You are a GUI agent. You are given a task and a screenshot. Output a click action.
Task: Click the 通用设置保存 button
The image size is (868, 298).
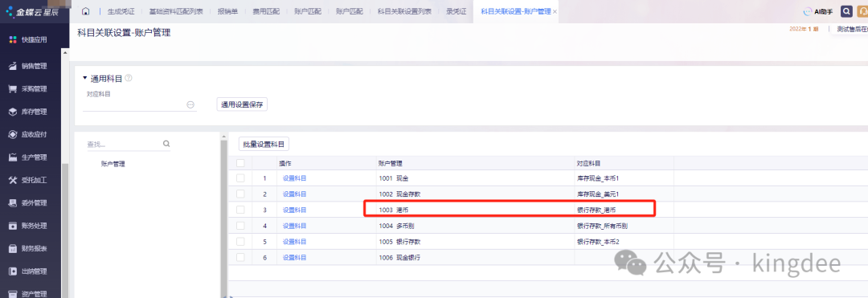pos(242,104)
